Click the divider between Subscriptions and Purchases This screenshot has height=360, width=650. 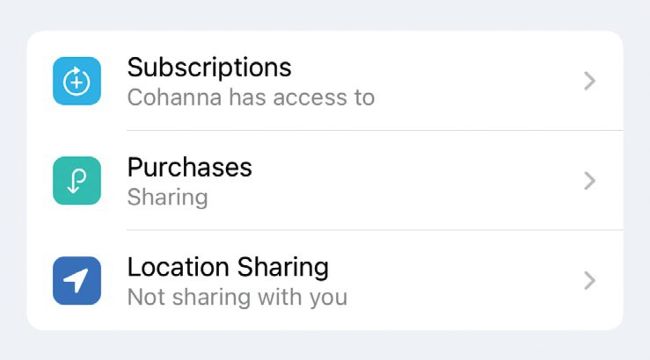pos(375,130)
